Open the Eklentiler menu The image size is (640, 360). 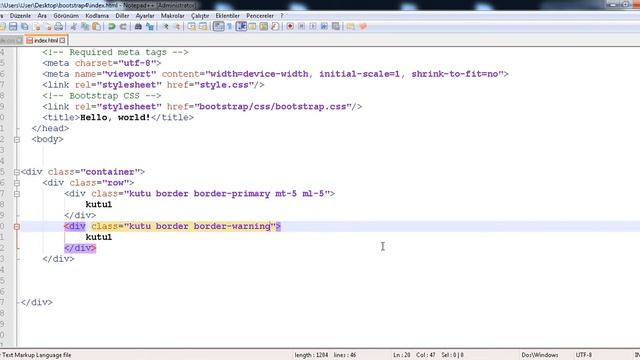click(228, 16)
